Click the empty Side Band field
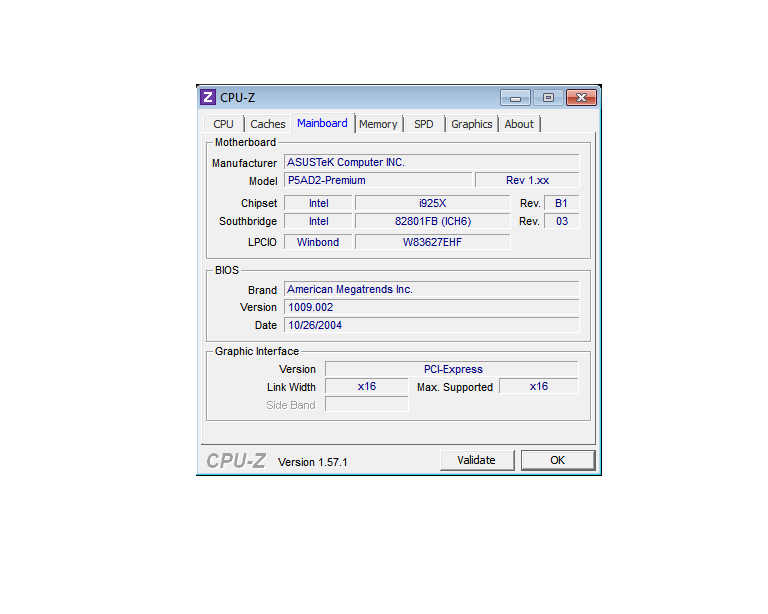768x614 pixels. click(367, 404)
